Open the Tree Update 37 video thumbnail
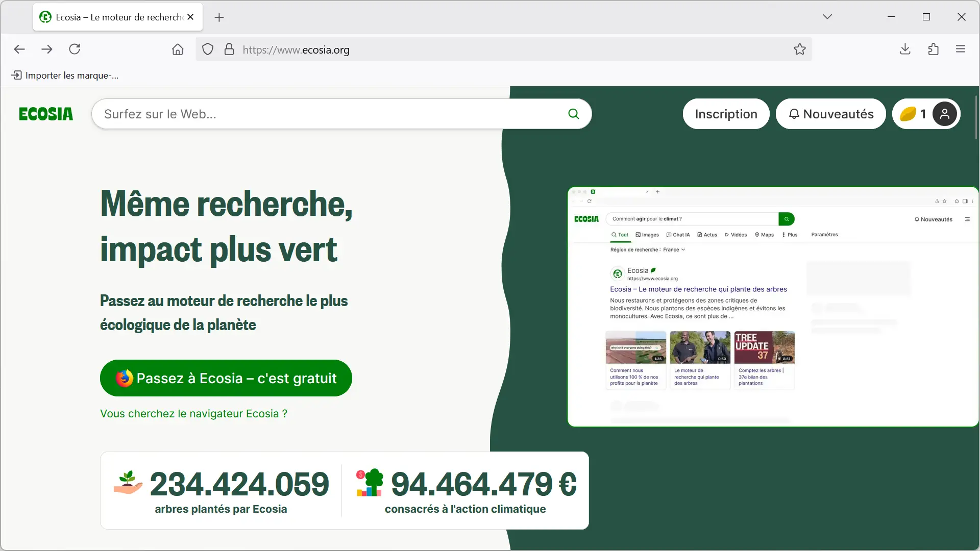980x551 pixels. pos(764,347)
